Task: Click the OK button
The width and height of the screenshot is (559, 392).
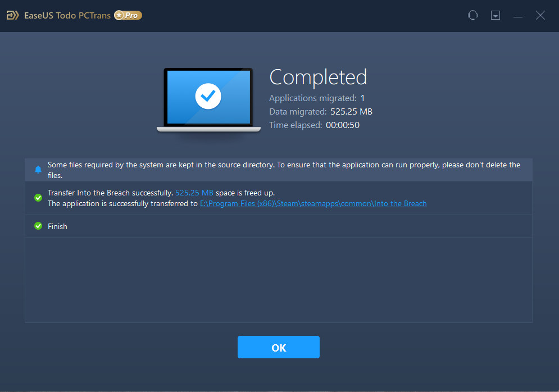Action: [x=279, y=347]
